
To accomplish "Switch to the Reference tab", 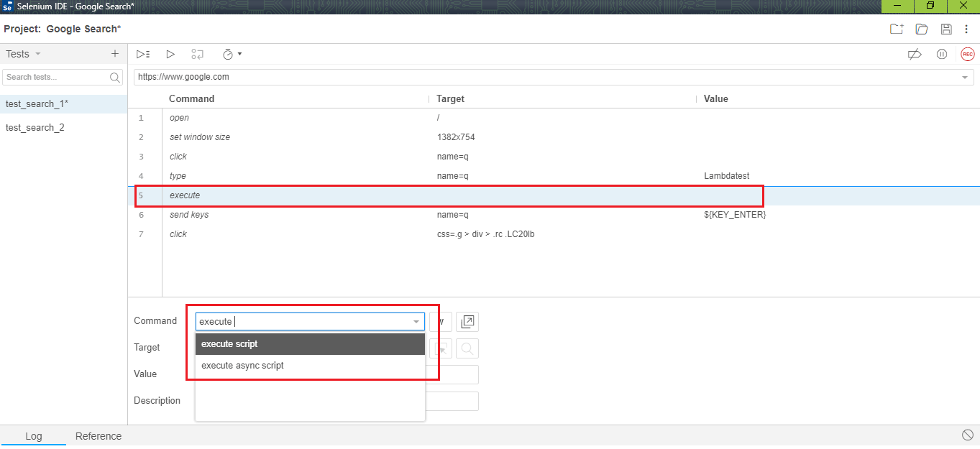I will 99,436.
